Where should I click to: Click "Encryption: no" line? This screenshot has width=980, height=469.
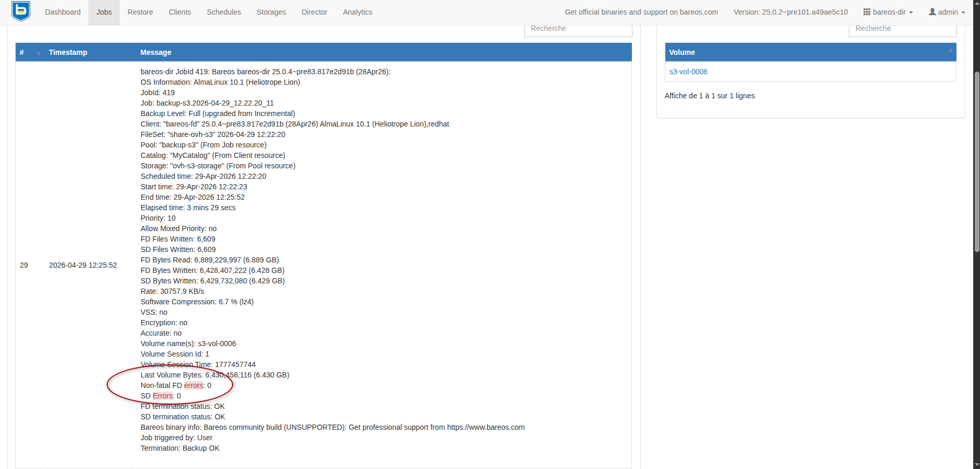(x=164, y=323)
